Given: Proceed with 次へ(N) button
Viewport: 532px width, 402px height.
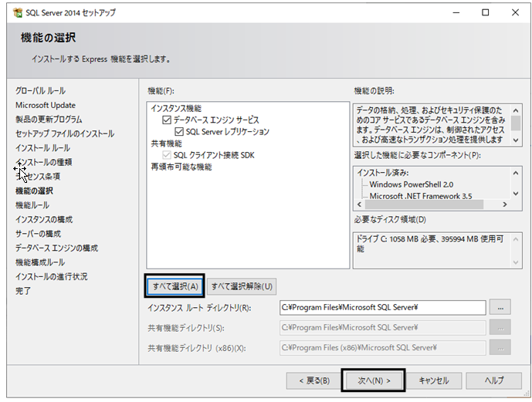Looking at the screenshot, I should tap(374, 380).
